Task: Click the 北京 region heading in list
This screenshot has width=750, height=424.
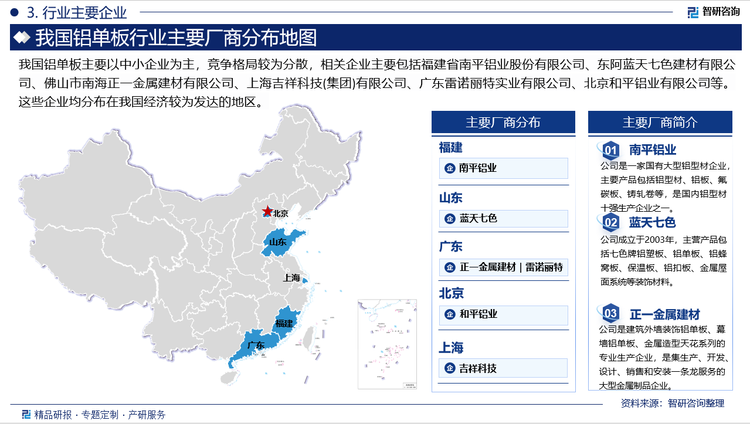Action: coord(451,293)
